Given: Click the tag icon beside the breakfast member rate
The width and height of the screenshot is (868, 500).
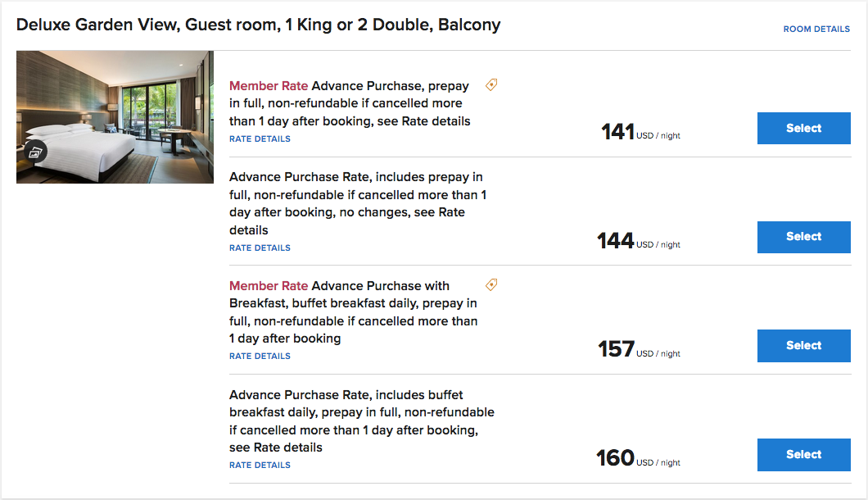Looking at the screenshot, I should [x=491, y=284].
